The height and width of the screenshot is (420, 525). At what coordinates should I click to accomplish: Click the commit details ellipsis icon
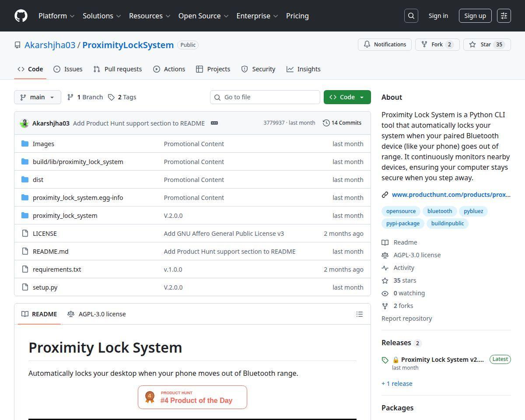[214, 123]
